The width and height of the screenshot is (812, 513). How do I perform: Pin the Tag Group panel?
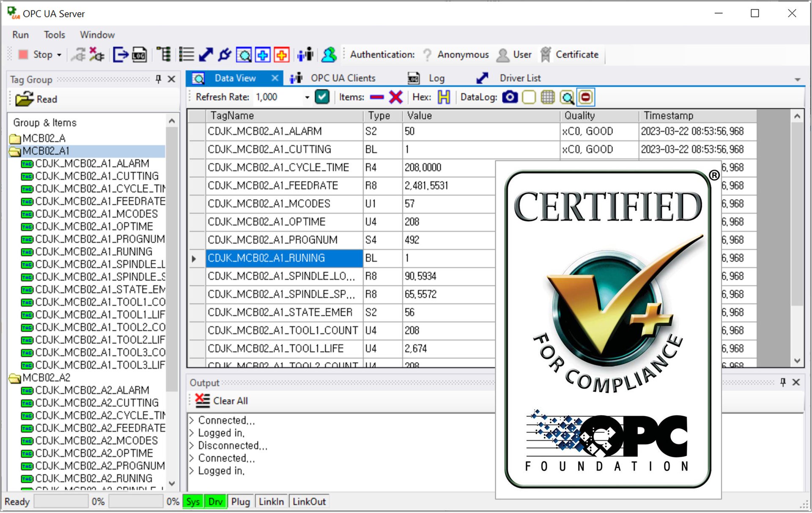pyautogui.click(x=159, y=79)
